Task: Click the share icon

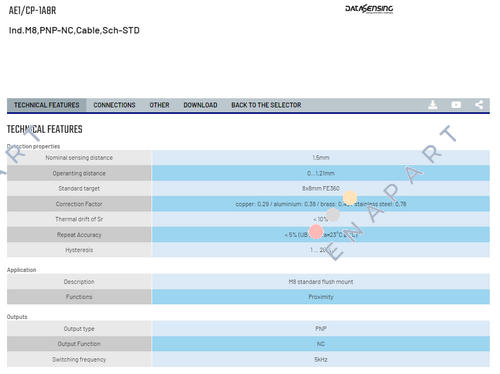Action: (479, 105)
